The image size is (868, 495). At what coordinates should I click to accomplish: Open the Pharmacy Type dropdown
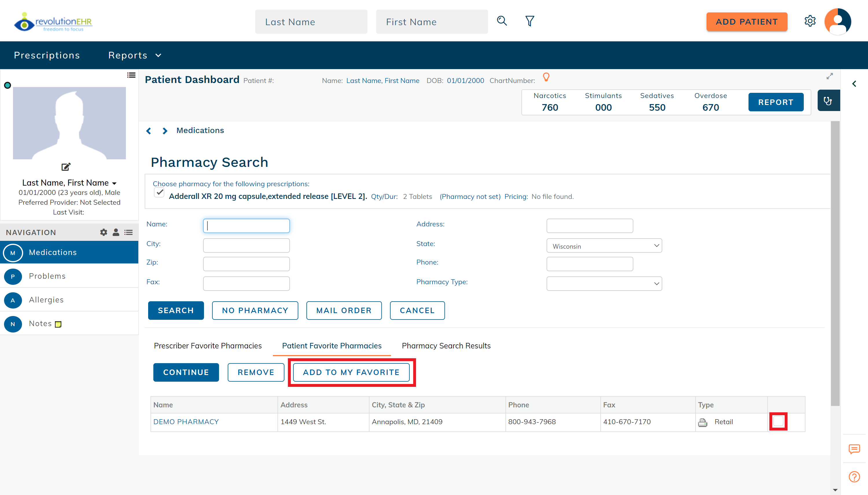pos(604,284)
